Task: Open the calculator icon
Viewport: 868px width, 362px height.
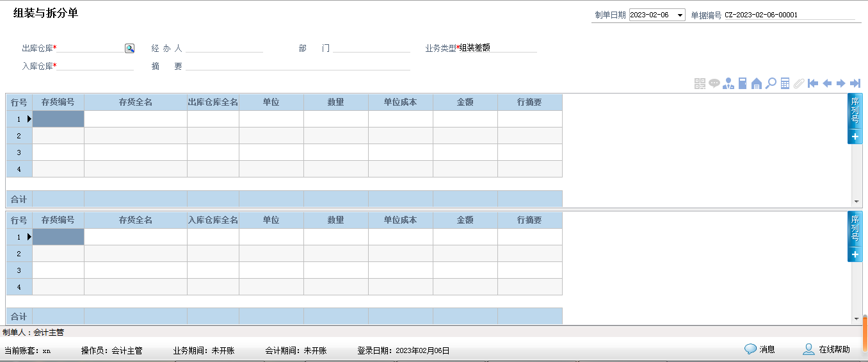Action: point(785,83)
